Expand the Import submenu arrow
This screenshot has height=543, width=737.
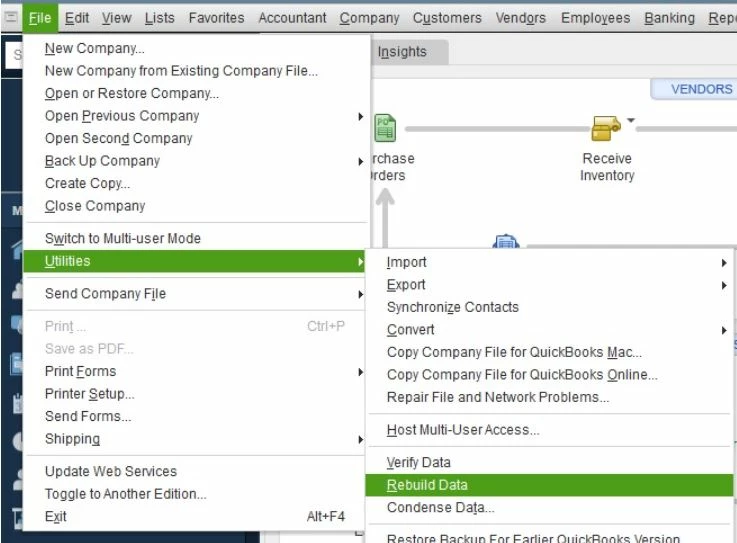pyautogui.click(x=724, y=263)
